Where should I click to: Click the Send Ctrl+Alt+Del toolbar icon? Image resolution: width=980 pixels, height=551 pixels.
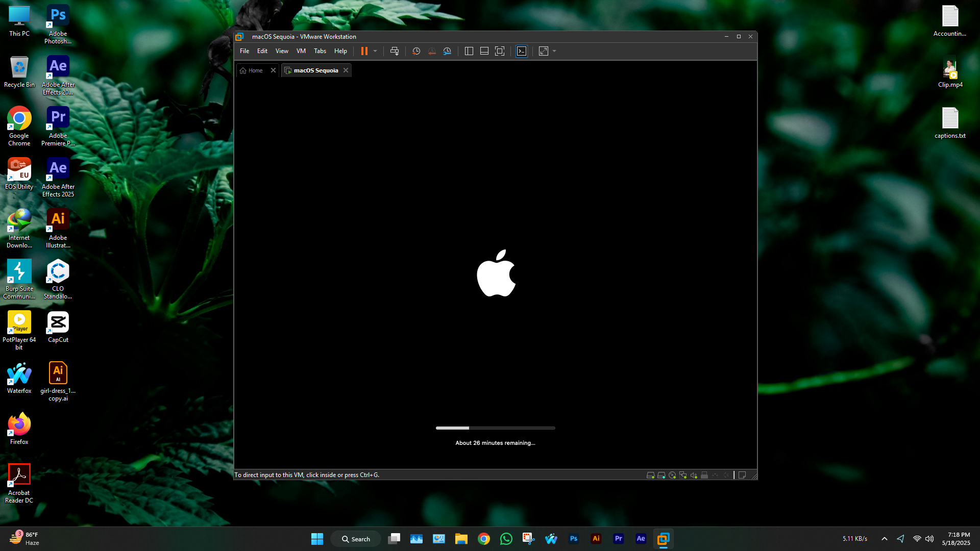point(395,51)
